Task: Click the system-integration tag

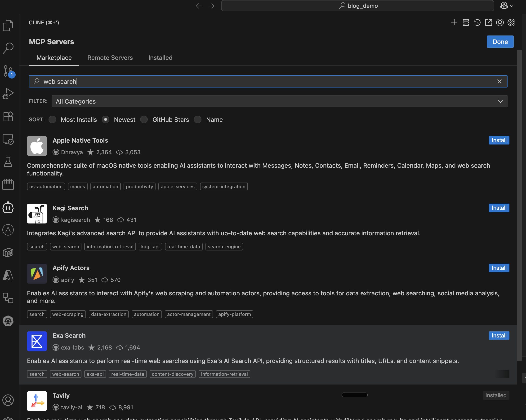Action: (224, 187)
